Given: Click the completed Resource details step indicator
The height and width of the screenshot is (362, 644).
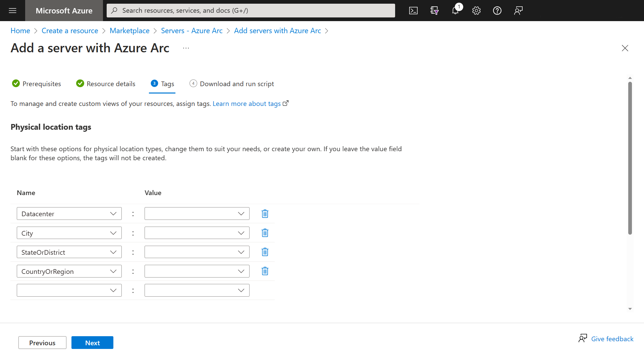Looking at the screenshot, I should point(106,83).
